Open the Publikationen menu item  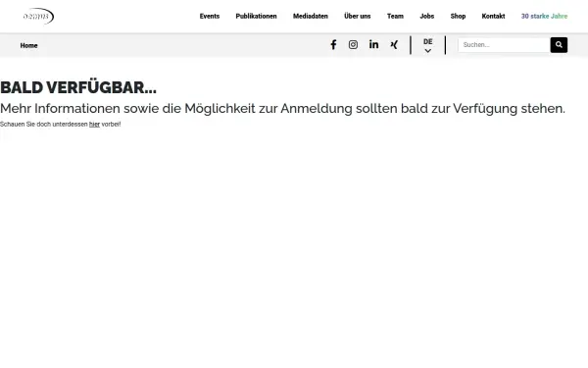tap(256, 16)
